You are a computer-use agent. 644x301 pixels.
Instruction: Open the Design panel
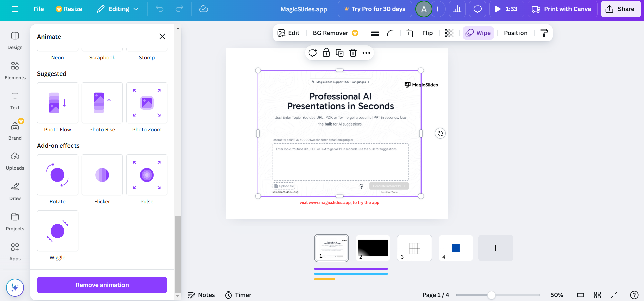tap(15, 40)
